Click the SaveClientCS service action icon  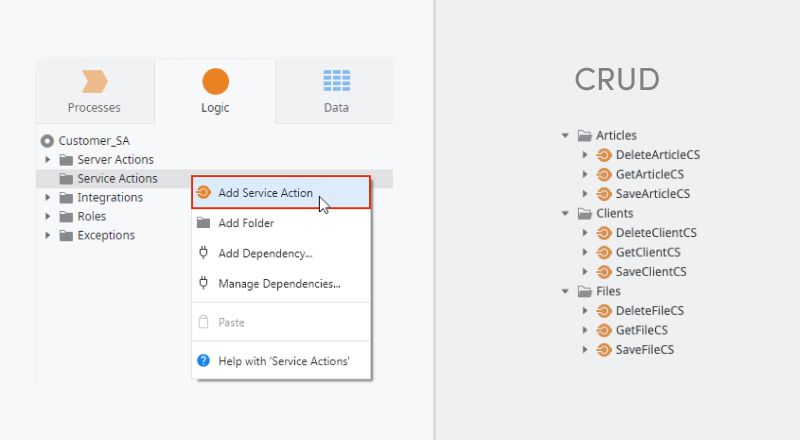pyautogui.click(x=604, y=272)
